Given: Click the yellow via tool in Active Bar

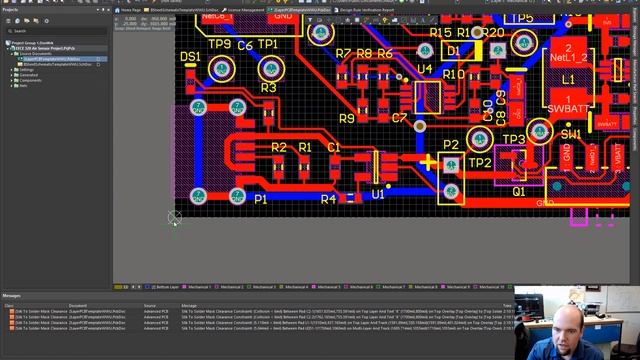Looking at the screenshot, I should 385,20.
